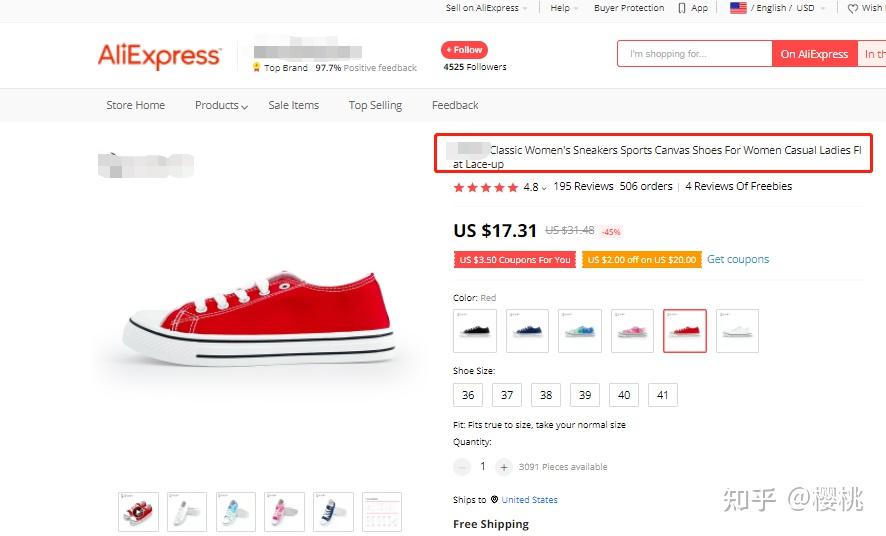Decrease quantity with the minus button
This screenshot has height=536, width=886.
(x=462, y=467)
